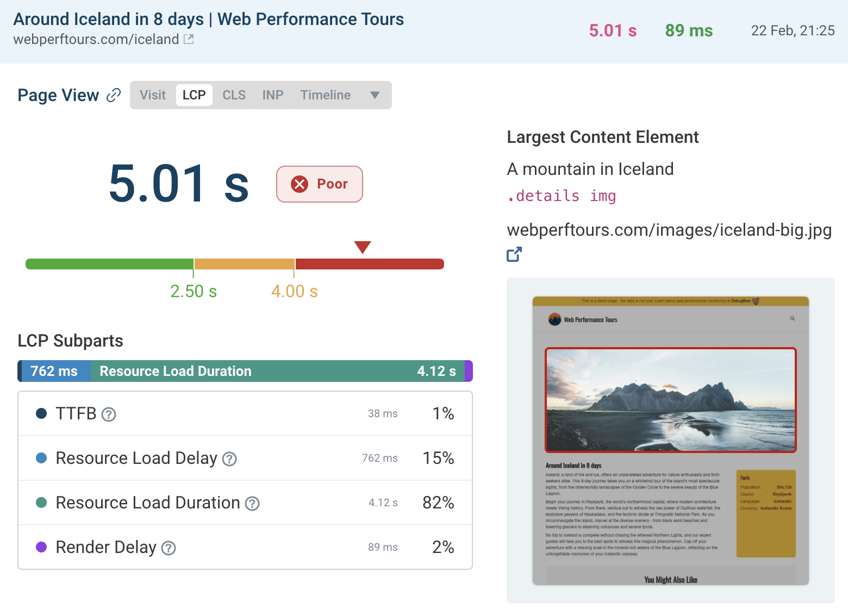Select the Resource Load Delay blue circle indicator
The image size is (848, 616).
[41, 458]
